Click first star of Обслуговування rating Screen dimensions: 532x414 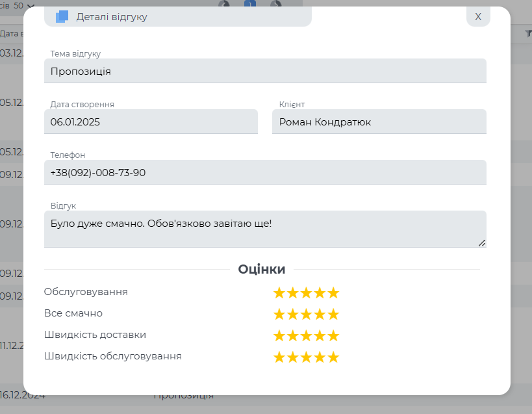(279, 293)
